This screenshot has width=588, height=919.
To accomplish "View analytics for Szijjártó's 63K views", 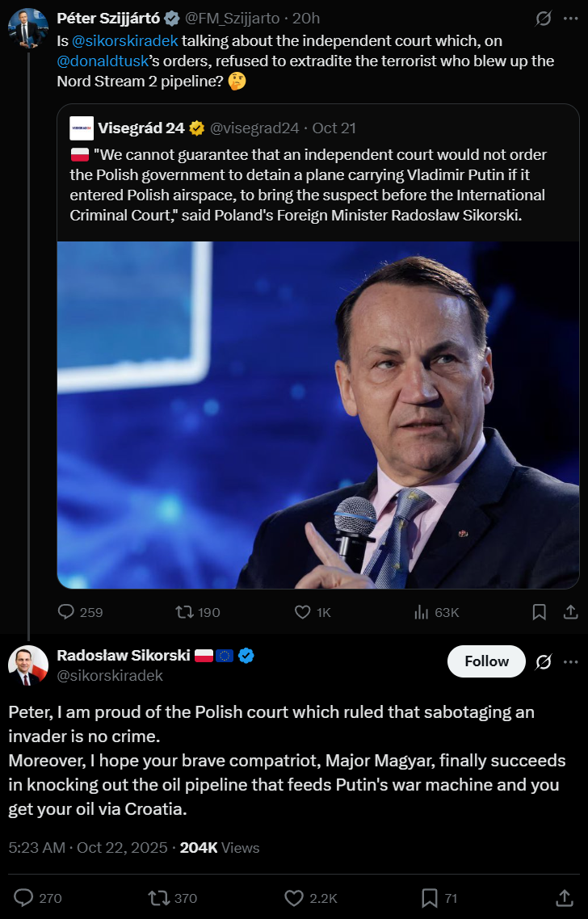I will [x=422, y=612].
